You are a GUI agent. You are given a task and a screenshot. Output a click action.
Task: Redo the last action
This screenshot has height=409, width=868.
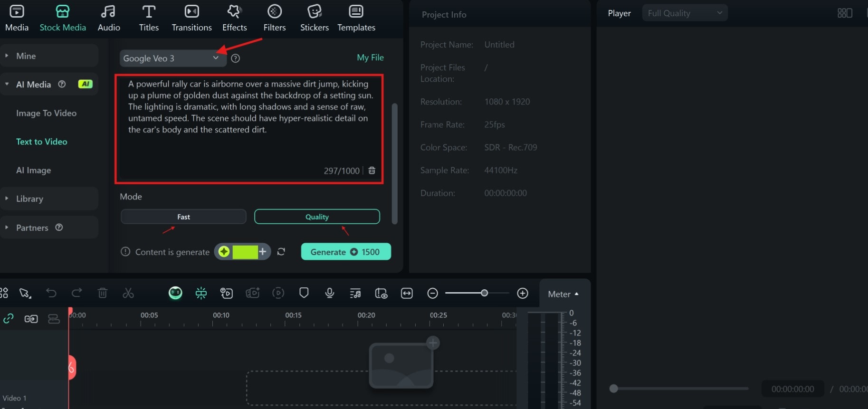(76, 293)
